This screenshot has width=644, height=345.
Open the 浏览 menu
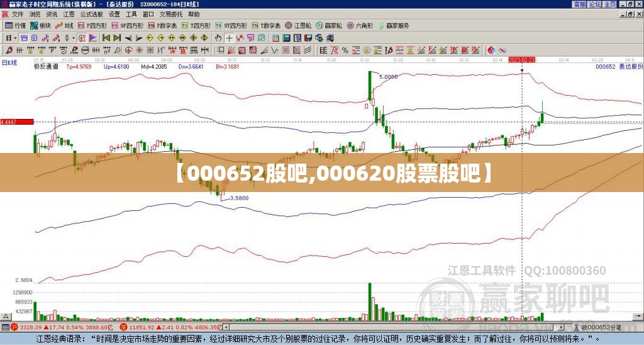(x=35, y=14)
